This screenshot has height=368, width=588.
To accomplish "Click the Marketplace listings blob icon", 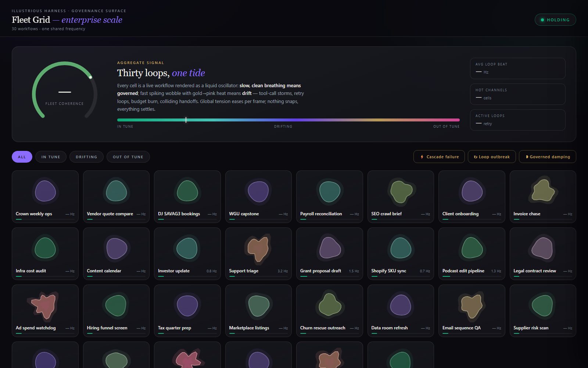I will coord(259,306).
